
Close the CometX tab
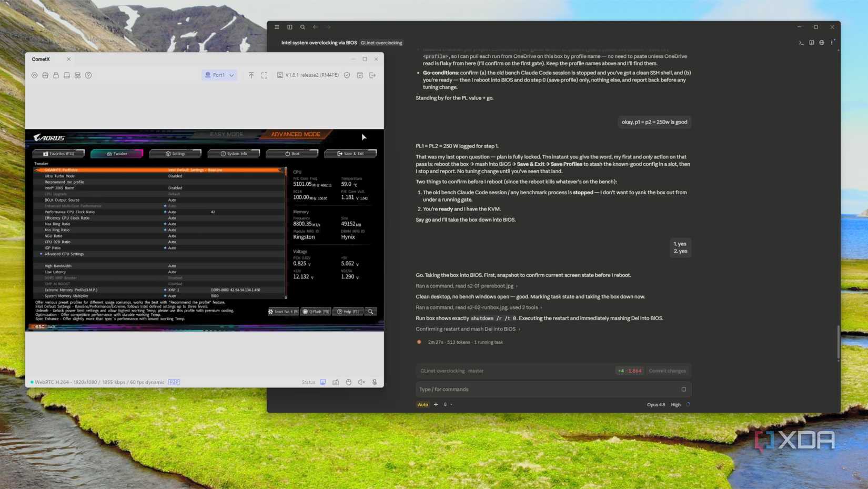(x=68, y=59)
